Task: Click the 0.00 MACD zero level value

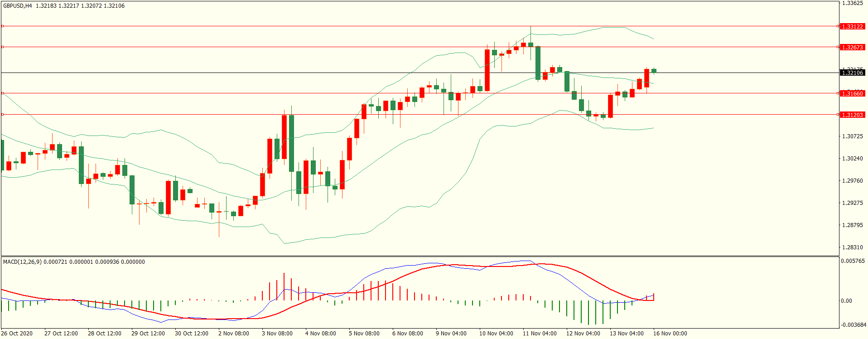Action: coord(846,301)
